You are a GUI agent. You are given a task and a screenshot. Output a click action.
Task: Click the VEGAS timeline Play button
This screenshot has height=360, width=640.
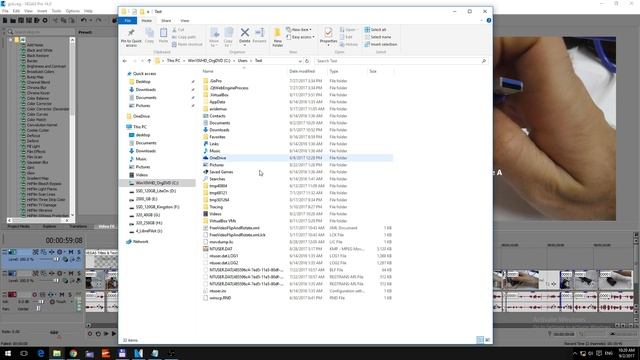coord(113,333)
